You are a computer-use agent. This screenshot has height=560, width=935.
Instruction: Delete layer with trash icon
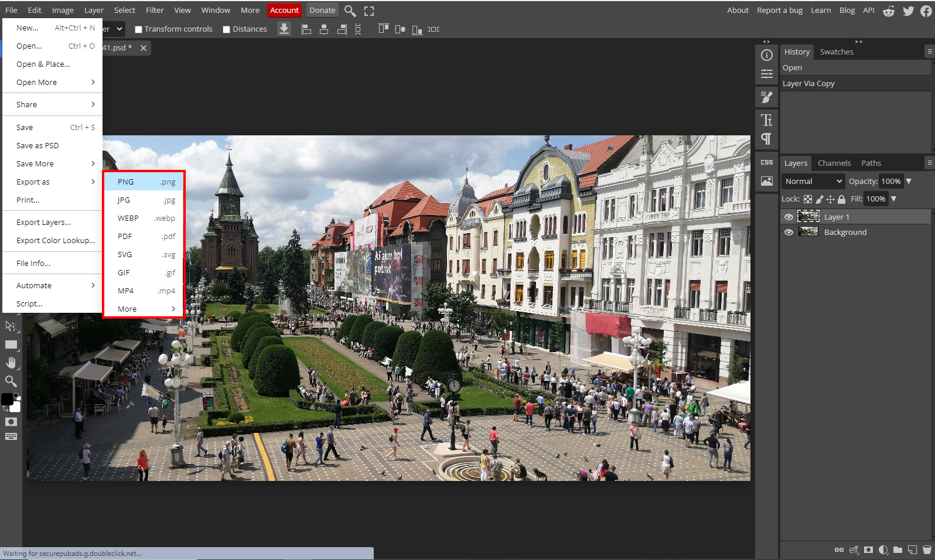(927, 549)
